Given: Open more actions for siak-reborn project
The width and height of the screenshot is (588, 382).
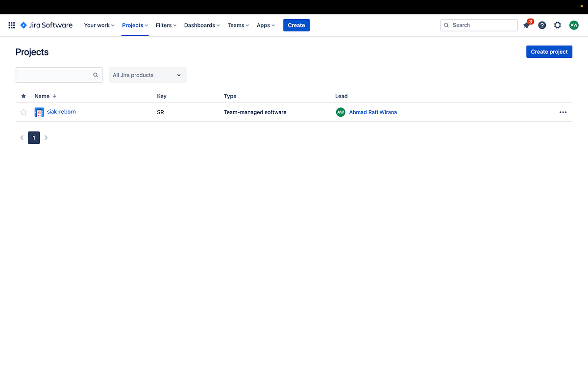Looking at the screenshot, I should click(x=563, y=112).
